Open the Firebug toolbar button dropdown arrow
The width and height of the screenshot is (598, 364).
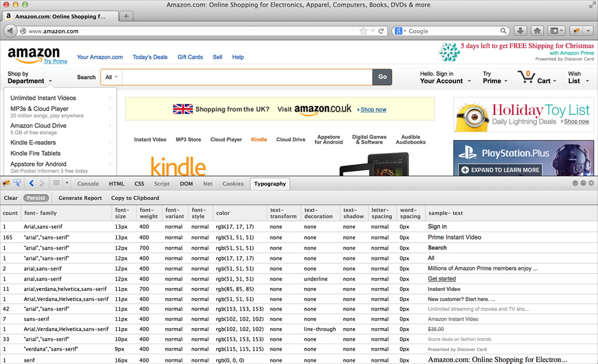pyautogui.click(x=588, y=31)
